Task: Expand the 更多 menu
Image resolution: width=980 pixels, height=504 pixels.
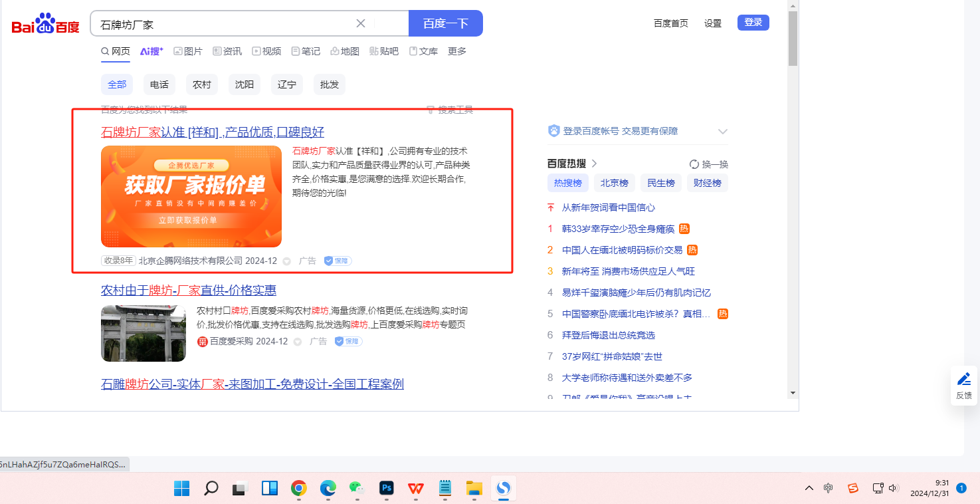Action: [457, 51]
